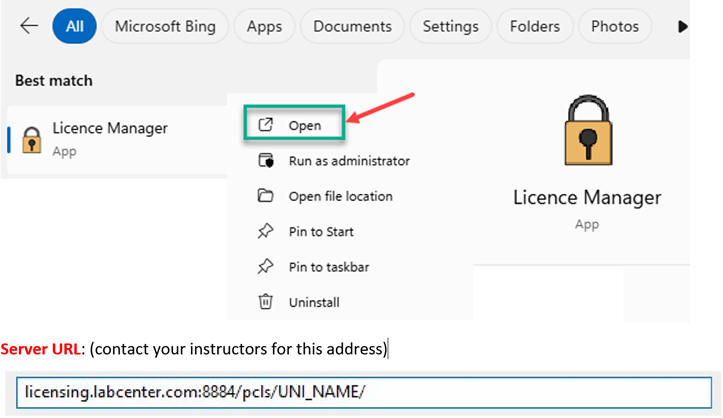Image resolution: width=723 pixels, height=418 pixels.
Task: Select the All search filter
Action: pos(74,26)
